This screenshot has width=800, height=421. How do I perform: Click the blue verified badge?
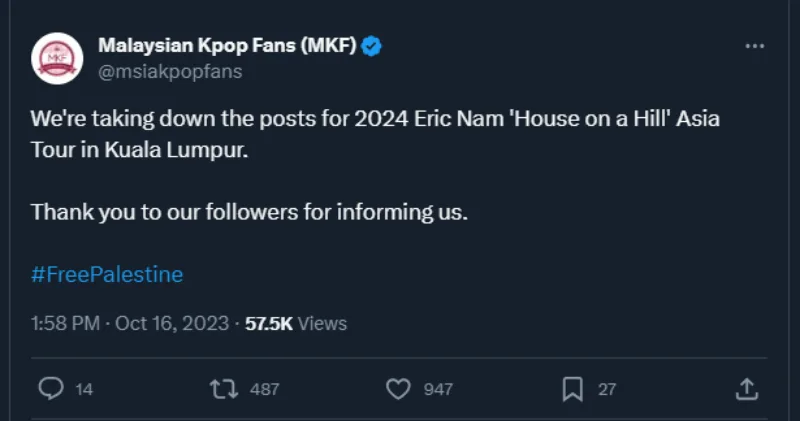point(371,47)
